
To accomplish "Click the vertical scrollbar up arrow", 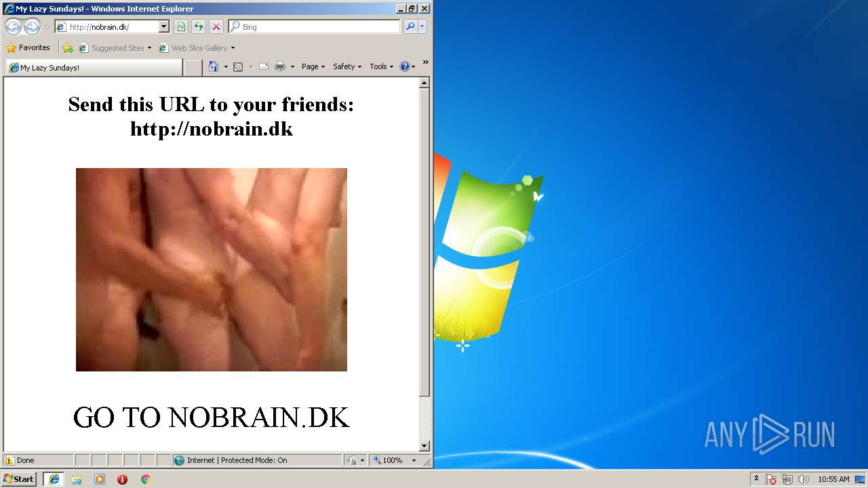I will point(425,83).
